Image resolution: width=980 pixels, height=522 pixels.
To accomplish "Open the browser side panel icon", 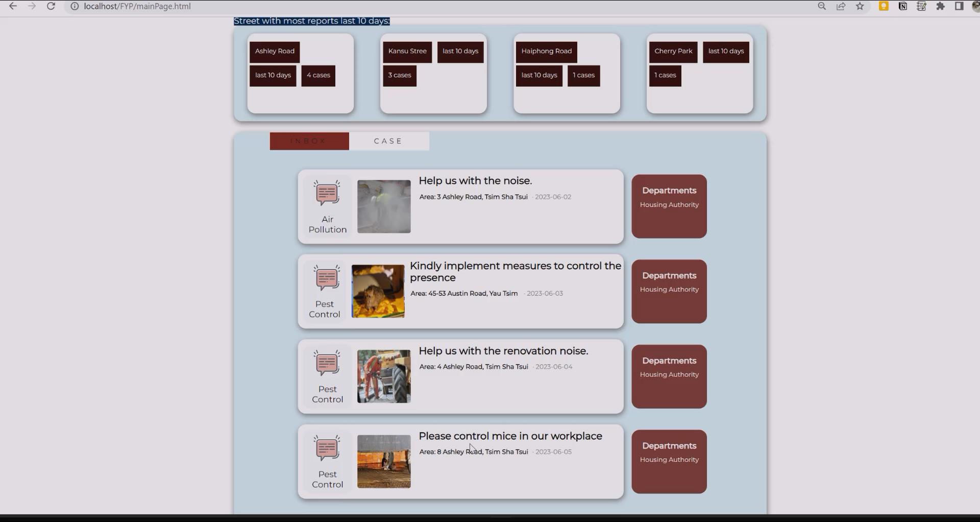I will 959,6.
